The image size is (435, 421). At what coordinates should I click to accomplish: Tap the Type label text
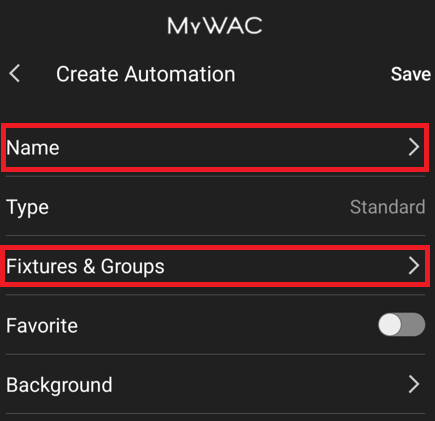tap(28, 208)
